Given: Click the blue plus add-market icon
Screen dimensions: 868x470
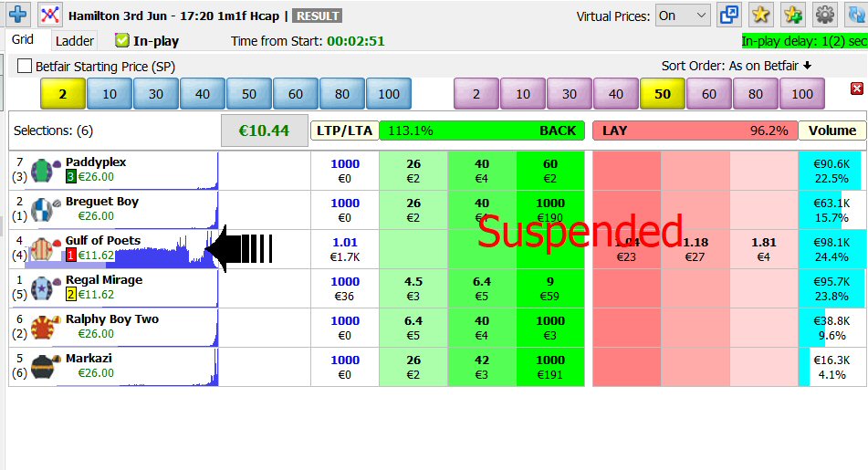Looking at the screenshot, I should [x=17, y=15].
